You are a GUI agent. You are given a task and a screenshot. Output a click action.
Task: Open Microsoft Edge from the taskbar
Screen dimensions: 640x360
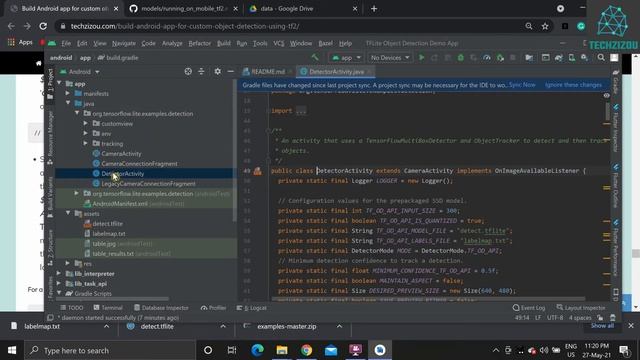click(x=257, y=350)
